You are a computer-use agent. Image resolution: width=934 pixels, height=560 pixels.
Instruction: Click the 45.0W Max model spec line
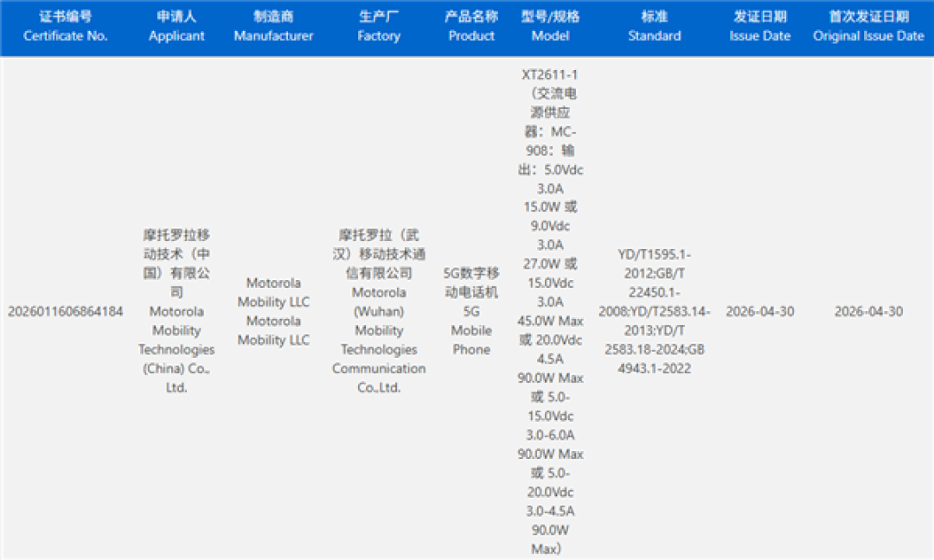(x=550, y=321)
